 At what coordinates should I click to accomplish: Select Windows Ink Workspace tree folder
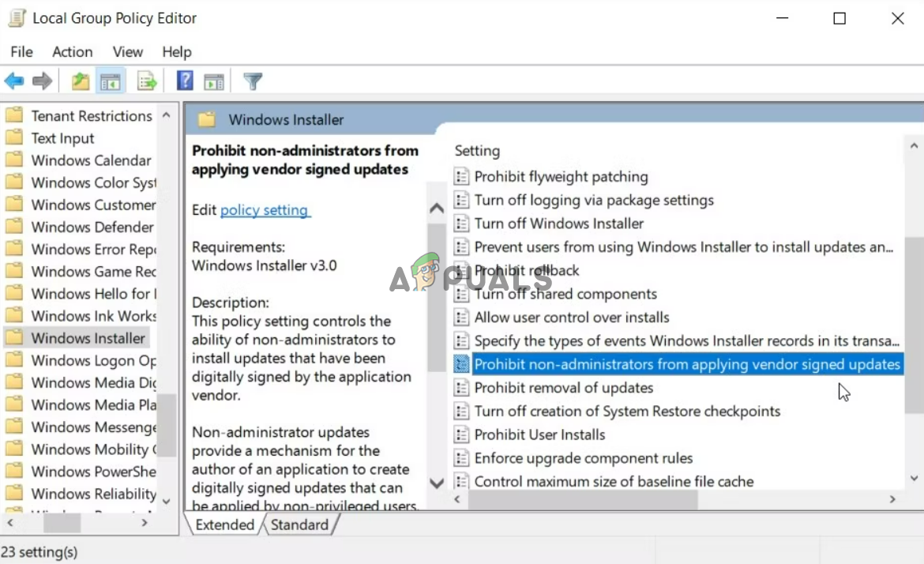pyautogui.click(x=94, y=316)
